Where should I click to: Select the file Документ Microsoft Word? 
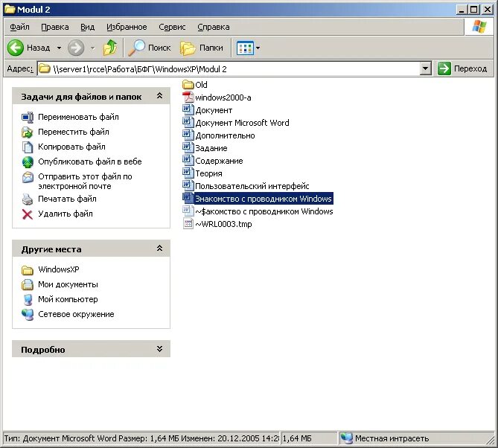click(x=243, y=123)
